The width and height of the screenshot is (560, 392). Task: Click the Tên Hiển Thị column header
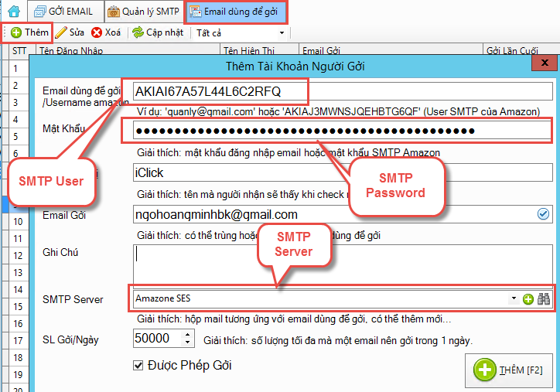pyautogui.click(x=259, y=50)
